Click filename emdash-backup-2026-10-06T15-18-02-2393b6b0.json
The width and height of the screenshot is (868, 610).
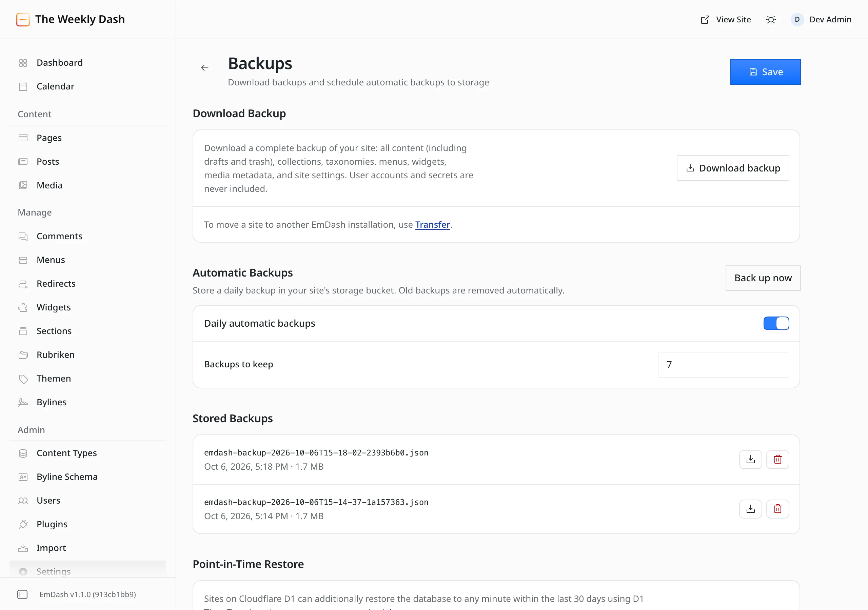[316, 453]
